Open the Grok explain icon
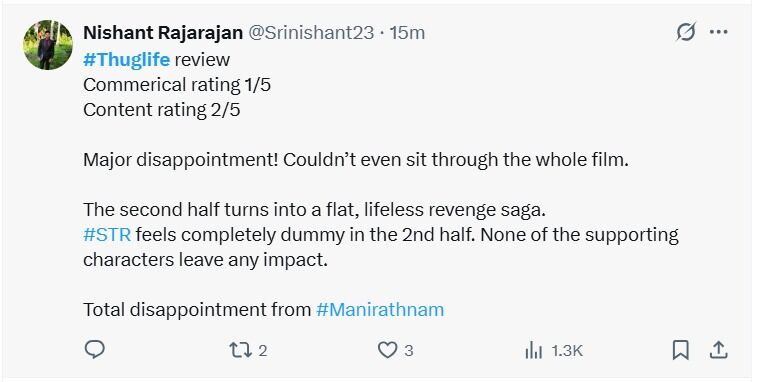This screenshot has width=757, height=382. [686, 32]
